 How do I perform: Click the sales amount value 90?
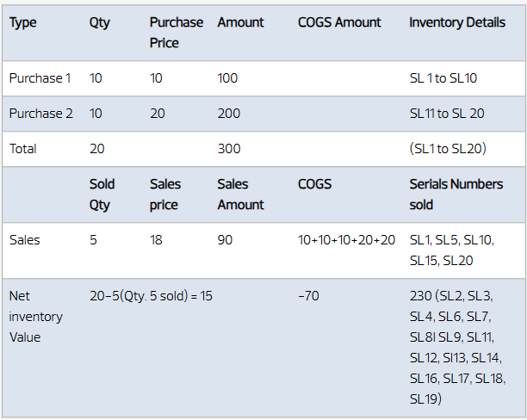[x=226, y=240]
